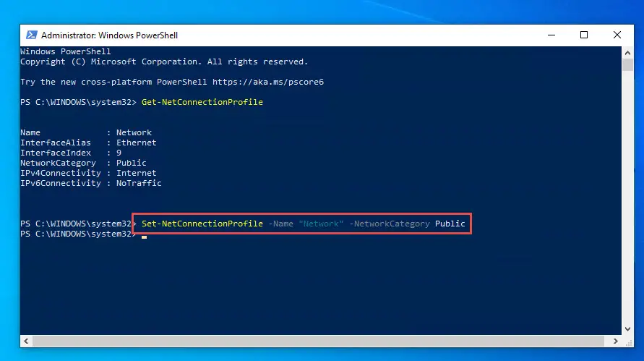The width and height of the screenshot is (644, 361).
Task: Click the NetworkCategory Public output value
Action: pyautogui.click(x=131, y=163)
